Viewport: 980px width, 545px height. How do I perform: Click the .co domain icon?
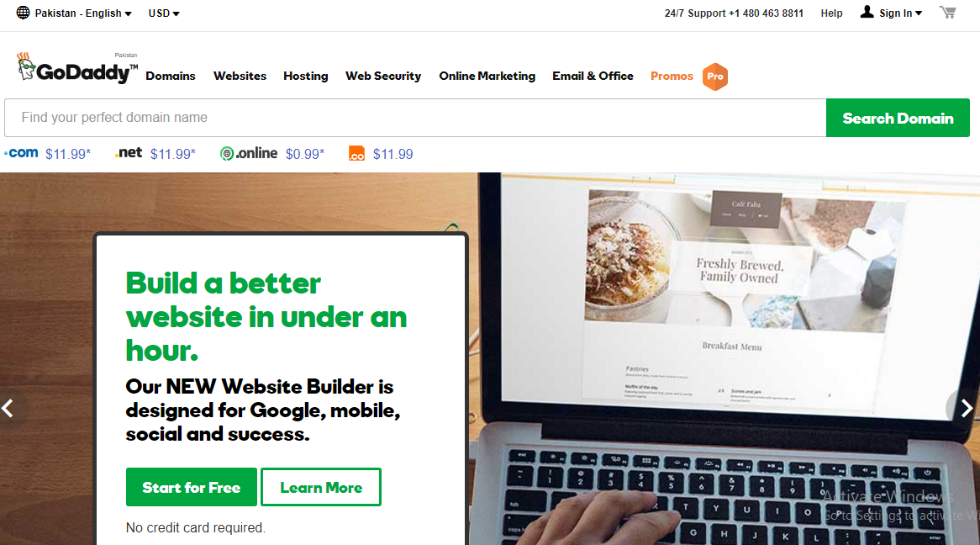pyautogui.click(x=357, y=153)
